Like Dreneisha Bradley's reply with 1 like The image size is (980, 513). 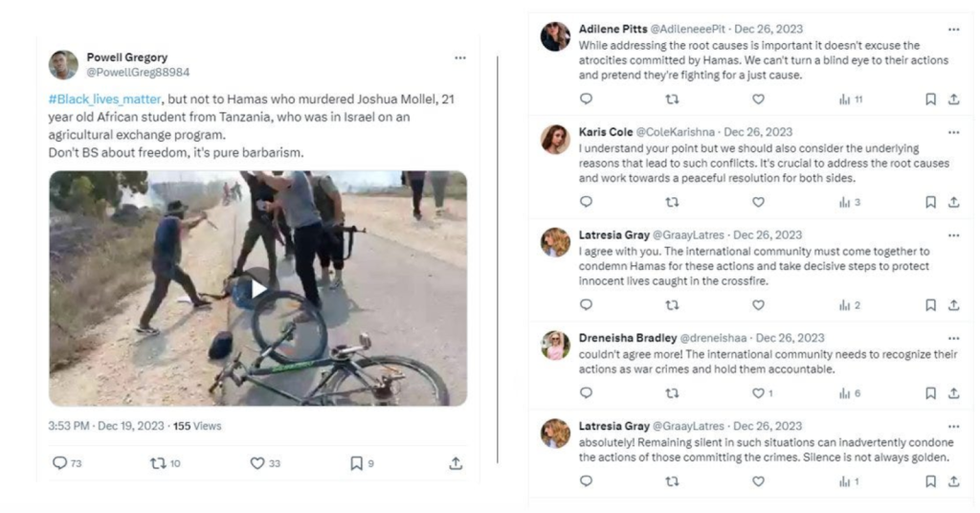pos(758,393)
